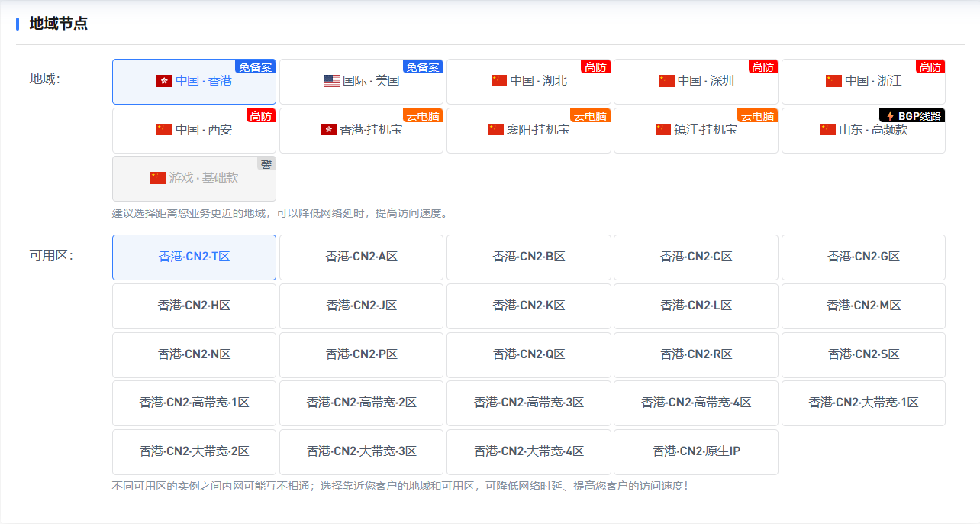
Task: Select 香港·CN2·高带宽·1区 zone
Action: coord(194,403)
